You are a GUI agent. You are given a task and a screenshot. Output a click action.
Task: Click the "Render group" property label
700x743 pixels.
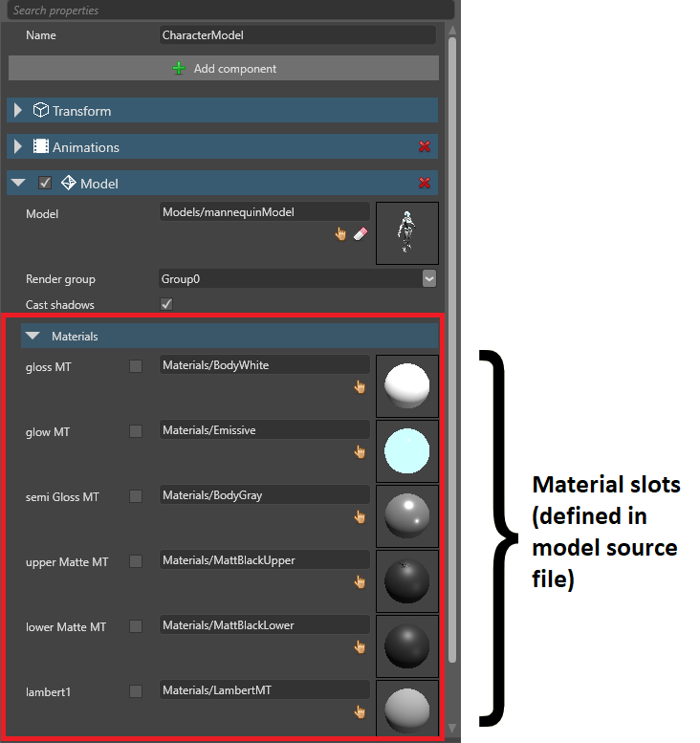click(60, 279)
